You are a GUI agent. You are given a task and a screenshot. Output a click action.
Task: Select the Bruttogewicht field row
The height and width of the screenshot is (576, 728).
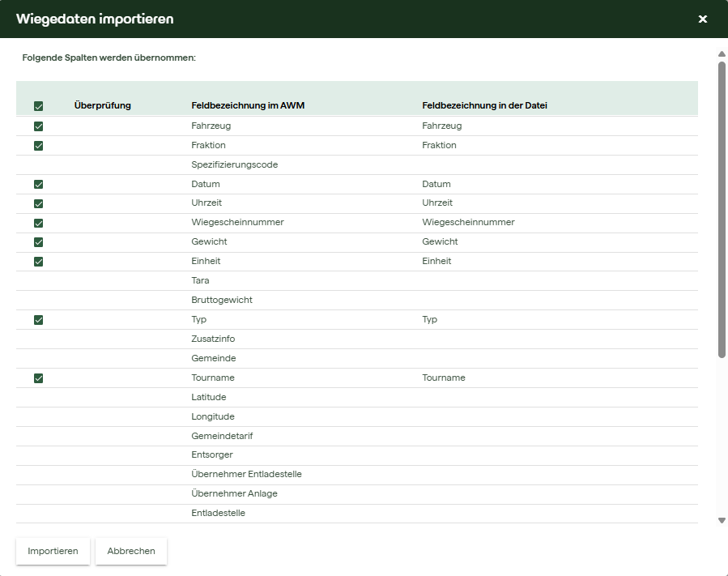point(221,301)
